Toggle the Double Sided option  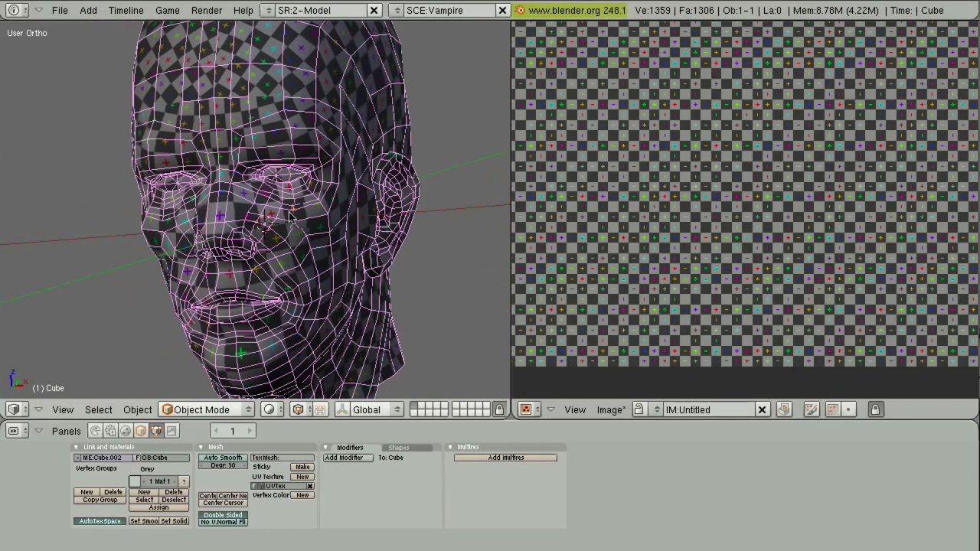tap(223, 515)
